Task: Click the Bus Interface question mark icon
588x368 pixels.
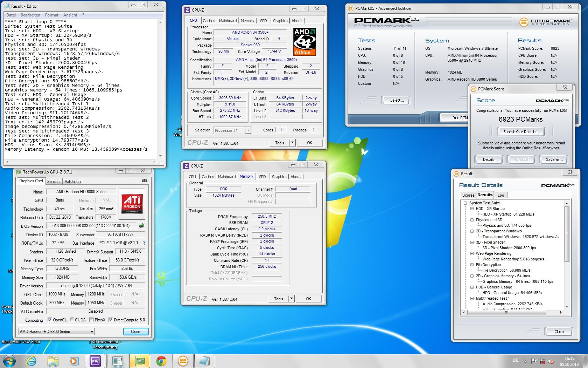Action: pos(144,243)
